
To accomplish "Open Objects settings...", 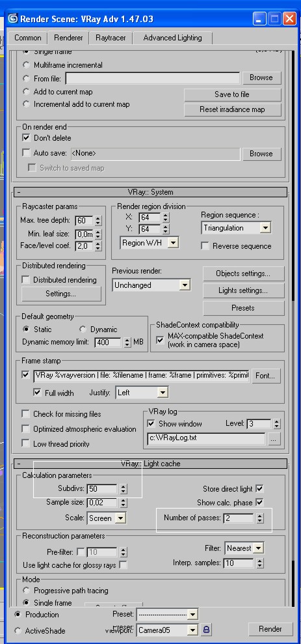I will [243, 273].
